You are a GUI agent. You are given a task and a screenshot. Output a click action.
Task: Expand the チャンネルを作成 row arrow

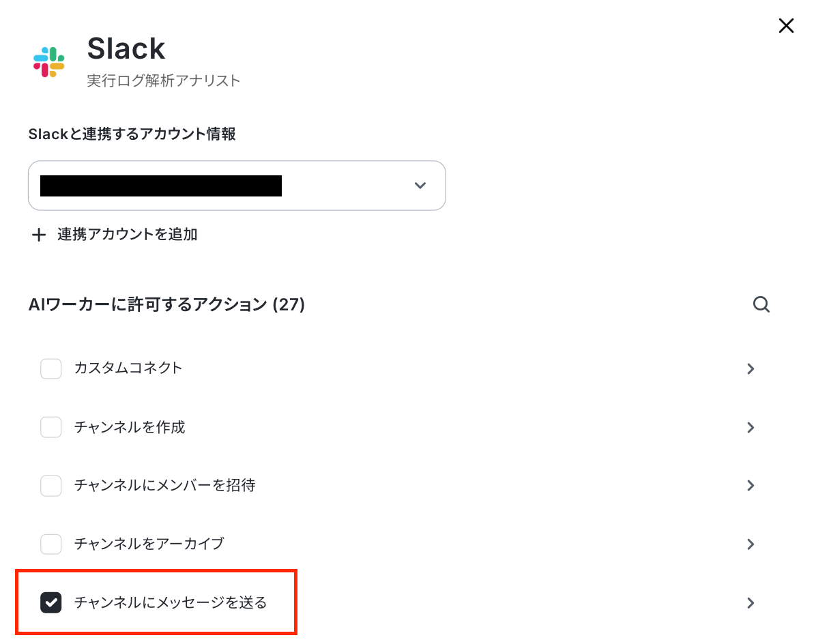(751, 428)
